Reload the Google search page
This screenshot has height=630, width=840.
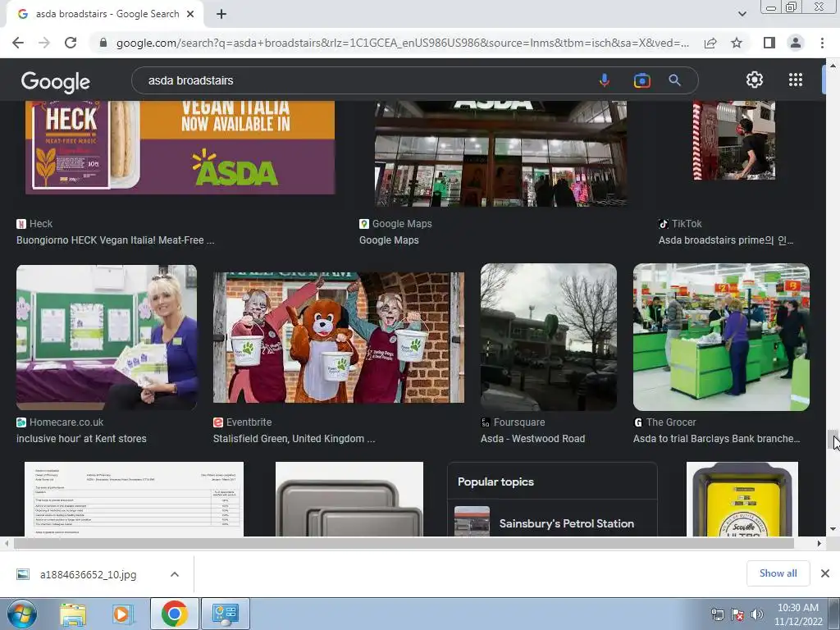(71, 43)
